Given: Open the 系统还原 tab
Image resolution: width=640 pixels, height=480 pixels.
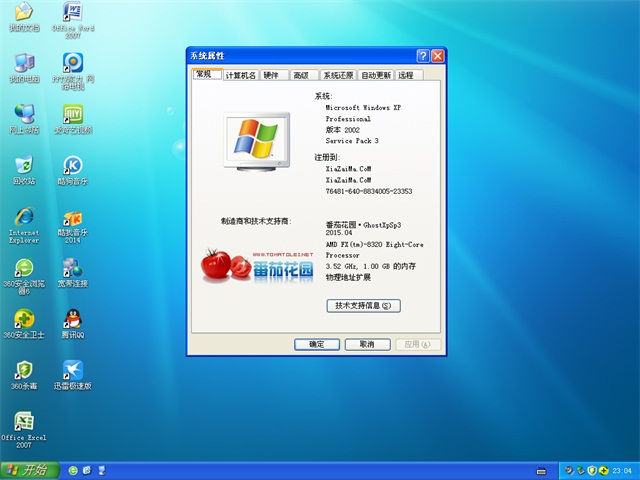Looking at the screenshot, I should [x=338, y=75].
